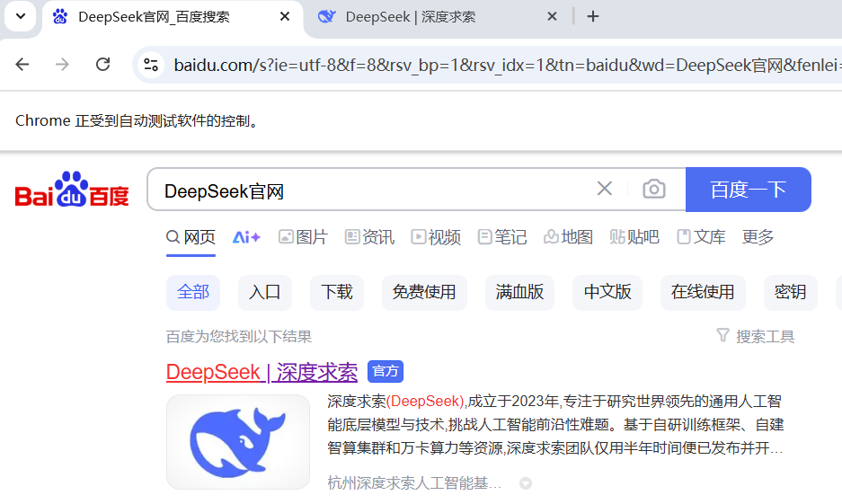Image resolution: width=842 pixels, height=504 pixels.
Task: Expand the source info dropdown arrow
Action: tap(525, 483)
